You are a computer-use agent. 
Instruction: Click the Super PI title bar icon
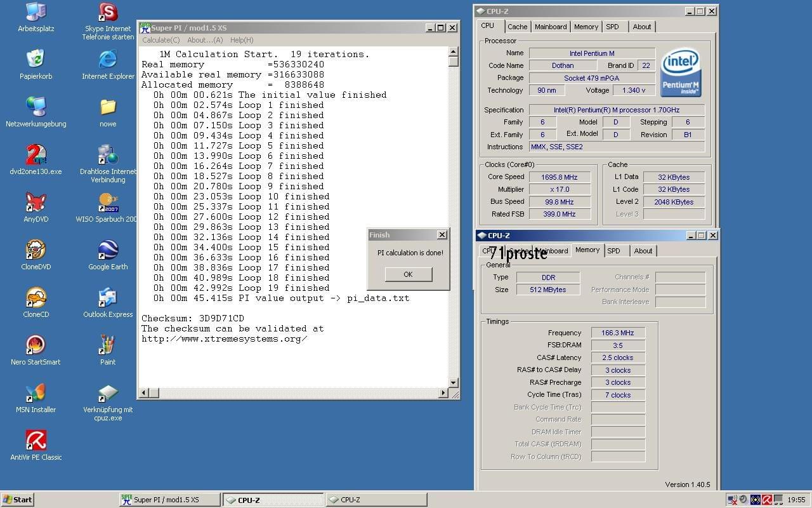click(145, 27)
